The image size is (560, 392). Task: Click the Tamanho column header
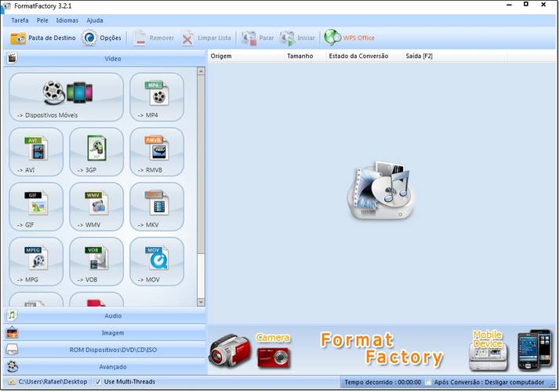[305, 56]
